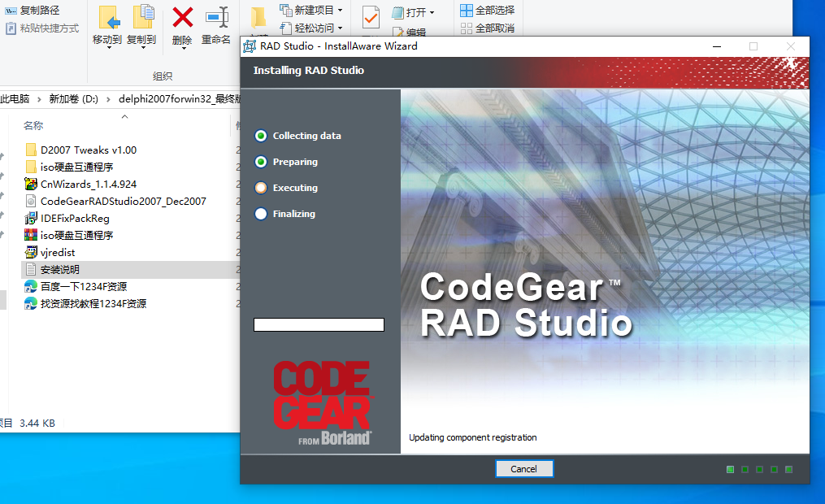Click the 'Updating component registration' status text
The width and height of the screenshot is (825, 504).
click(x=472, y=437)
